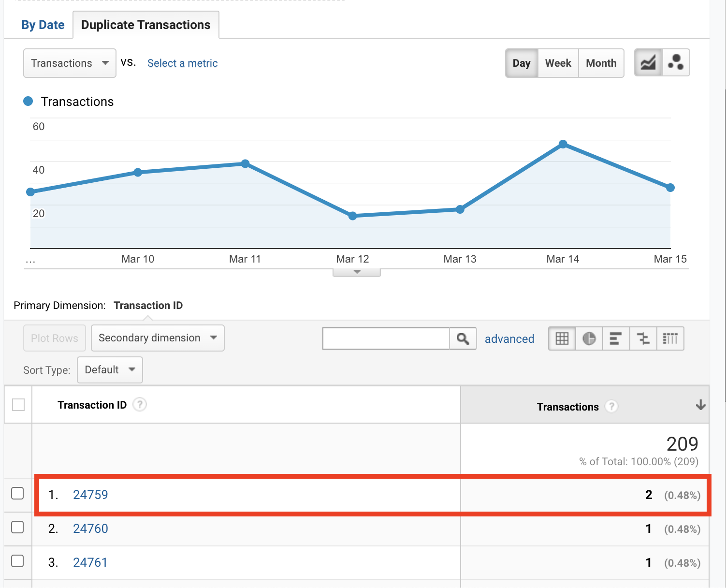Set chart granularity to Month
This screenshot has height=588, width=726.
[601, 63]
